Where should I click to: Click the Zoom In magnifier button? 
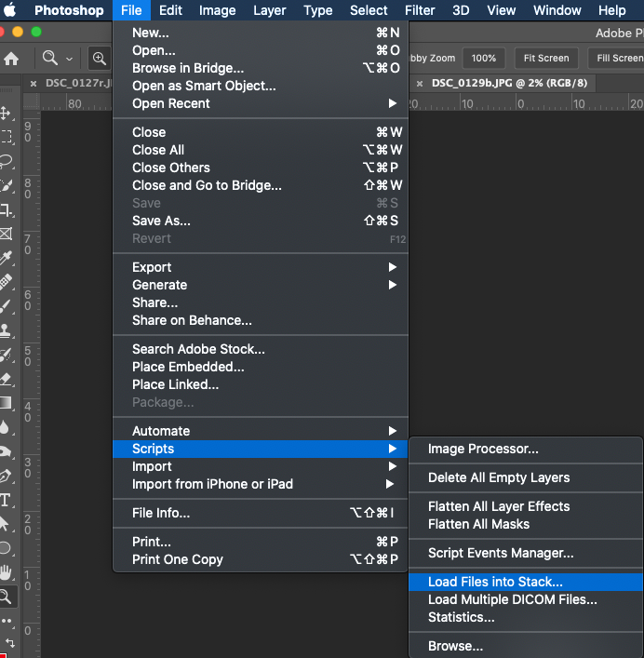(x=98, y=58)
